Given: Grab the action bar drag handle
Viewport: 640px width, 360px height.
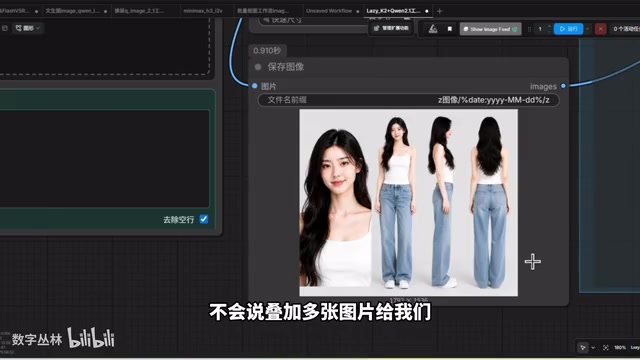Looking at the screenshot, I should (x=529, y=29).
